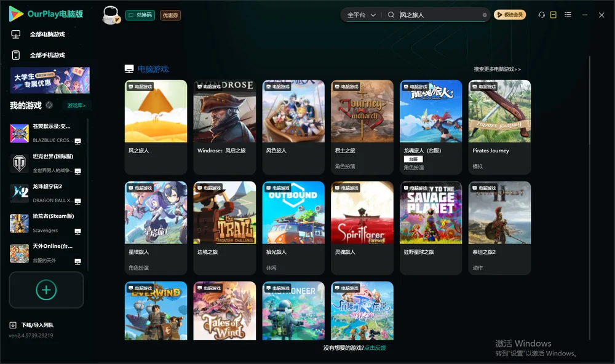
Task: Select 苍翼默示录 in My Games
Action: (46, 133)
